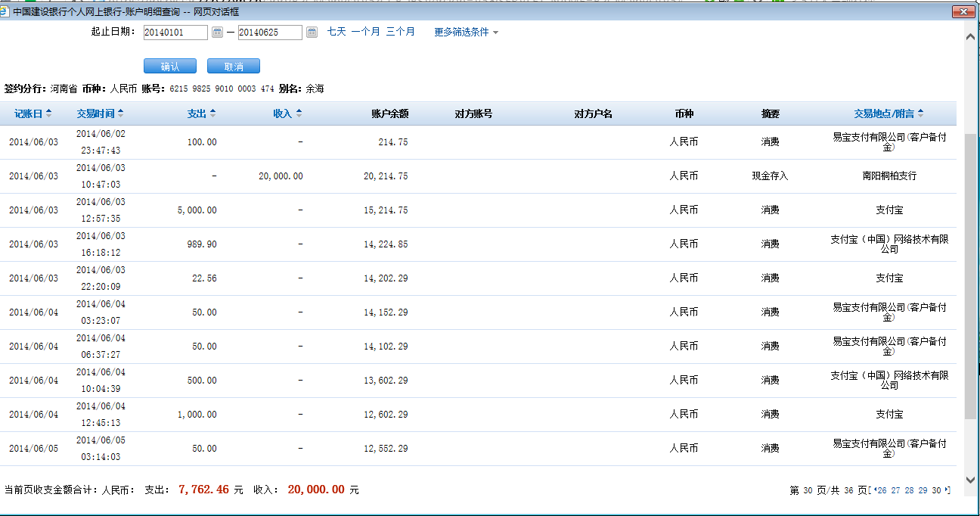Sort by 交易时间 column arrow
Screen dimensions: 980x516
point(121,113)
